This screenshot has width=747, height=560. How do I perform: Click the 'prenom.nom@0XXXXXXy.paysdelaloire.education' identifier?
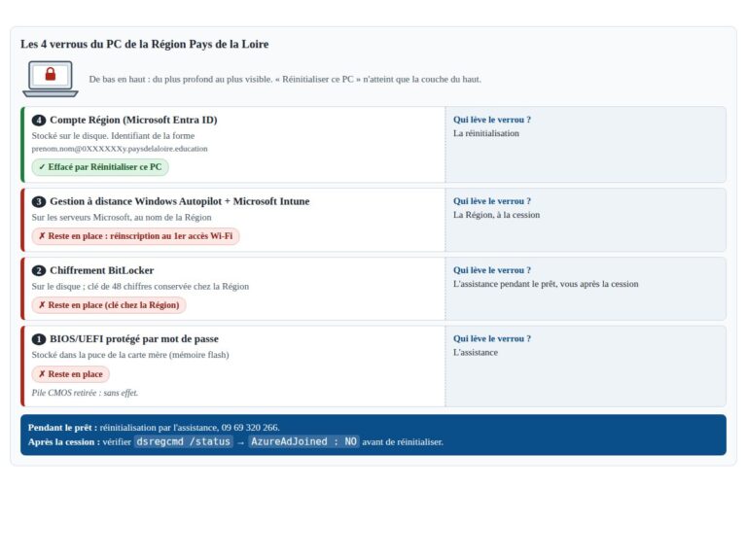click(120, 149)
